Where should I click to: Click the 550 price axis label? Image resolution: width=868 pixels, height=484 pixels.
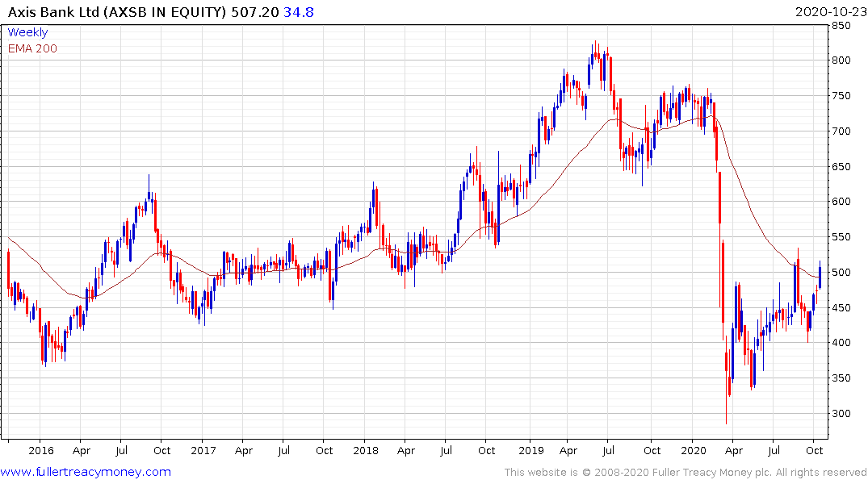click(841, 236)
